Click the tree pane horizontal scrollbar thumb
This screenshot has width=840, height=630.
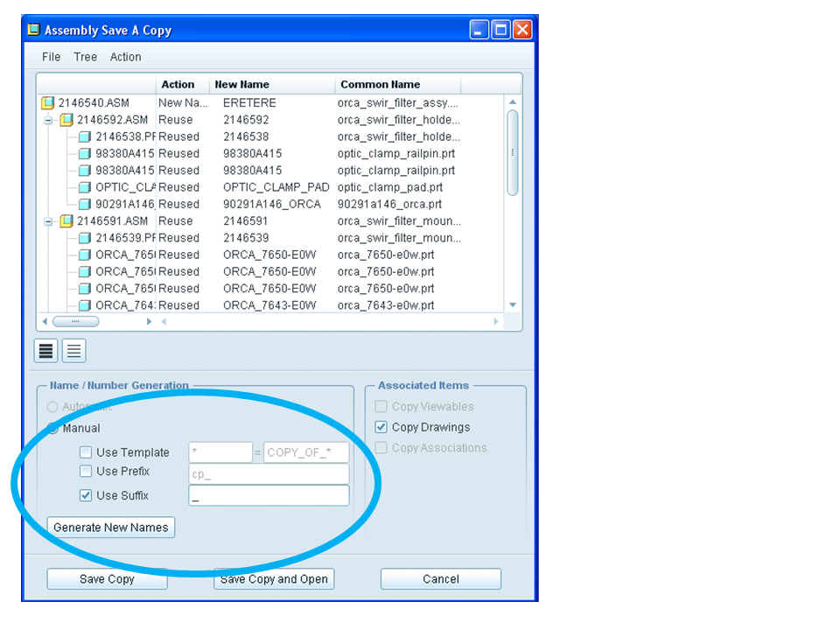pyautogui.click(x=75, y=321)
